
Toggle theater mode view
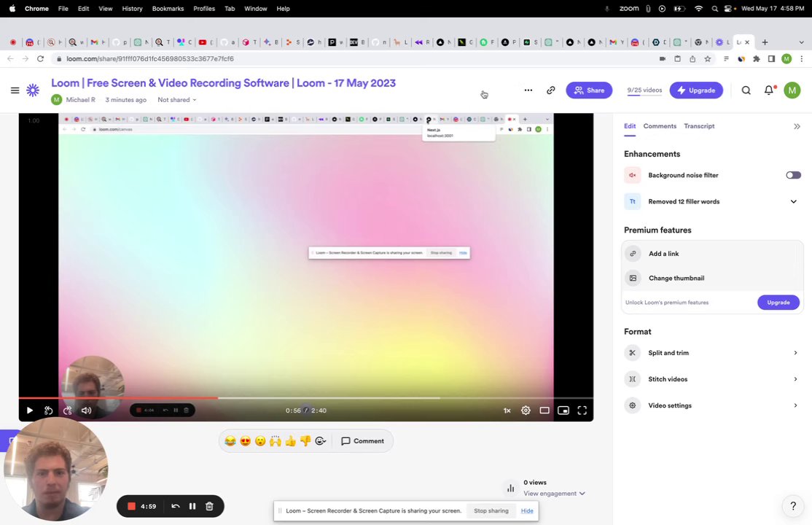point(544,411)
